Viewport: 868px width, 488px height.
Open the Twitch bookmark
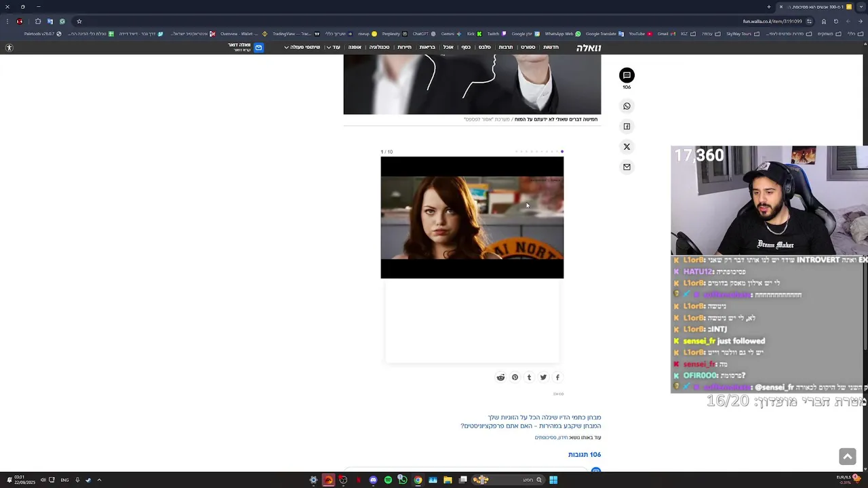pos(497,34)
